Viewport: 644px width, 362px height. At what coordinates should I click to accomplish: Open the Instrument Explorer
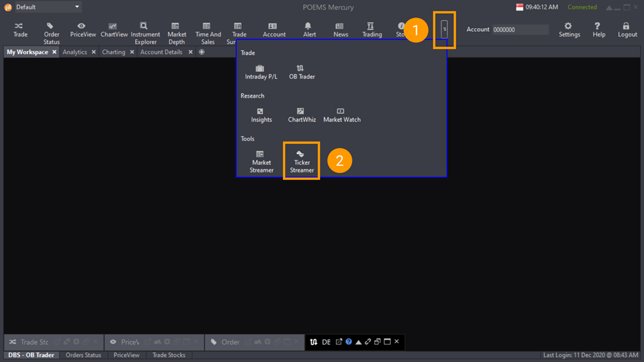tap(145, 33)
